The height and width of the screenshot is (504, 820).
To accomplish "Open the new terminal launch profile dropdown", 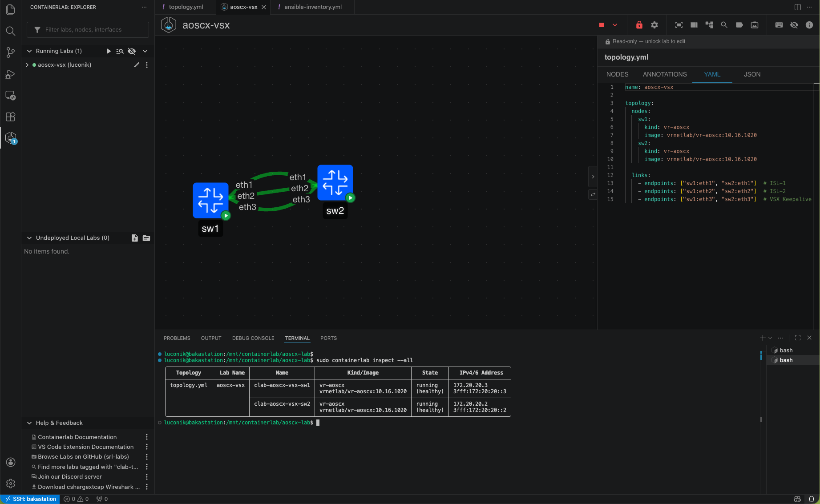I will [770, 338].
